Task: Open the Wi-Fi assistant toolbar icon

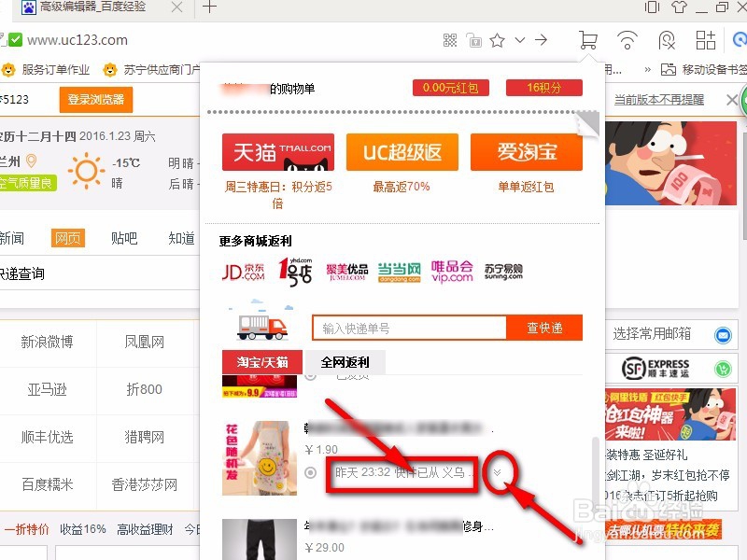Action: tap(627, 40)
